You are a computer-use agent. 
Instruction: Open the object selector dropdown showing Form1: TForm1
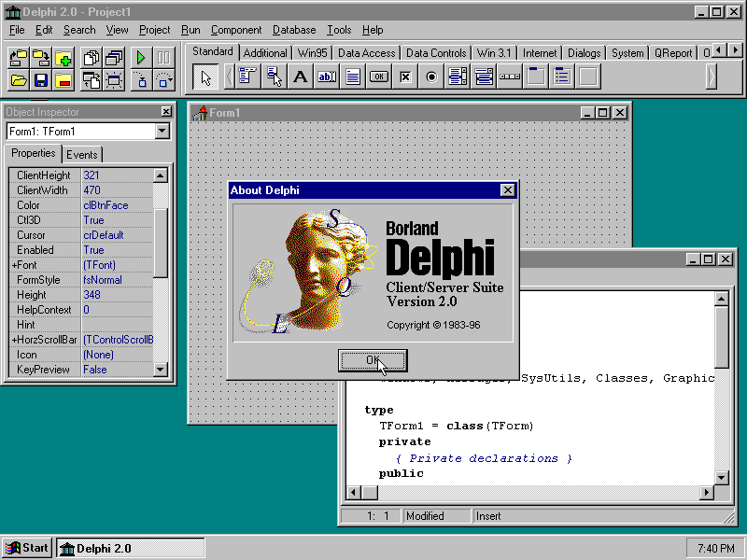(x=162, y=131)
